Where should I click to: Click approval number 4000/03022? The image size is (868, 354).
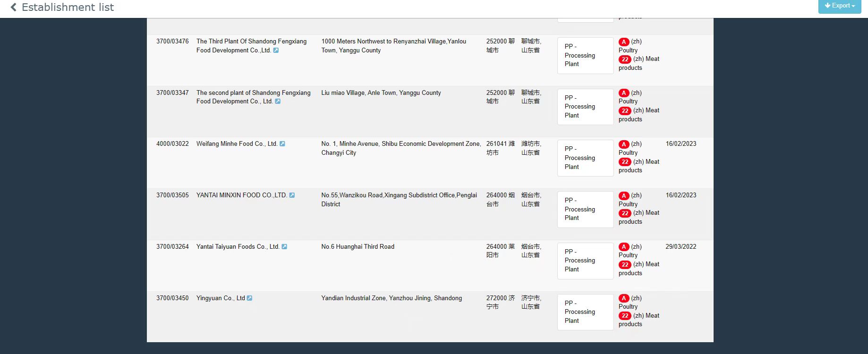(172, 144)
